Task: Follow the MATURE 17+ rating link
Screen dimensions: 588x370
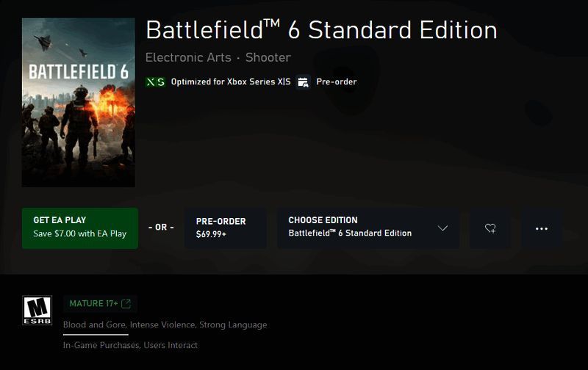Action: (x=93, y=304)
